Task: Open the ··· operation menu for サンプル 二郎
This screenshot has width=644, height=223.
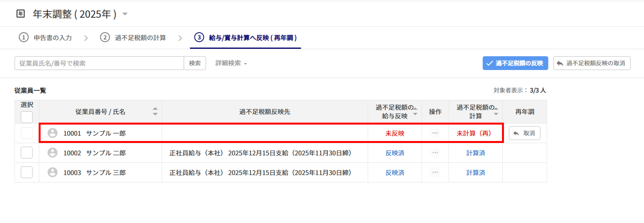Action: [435, 153]
